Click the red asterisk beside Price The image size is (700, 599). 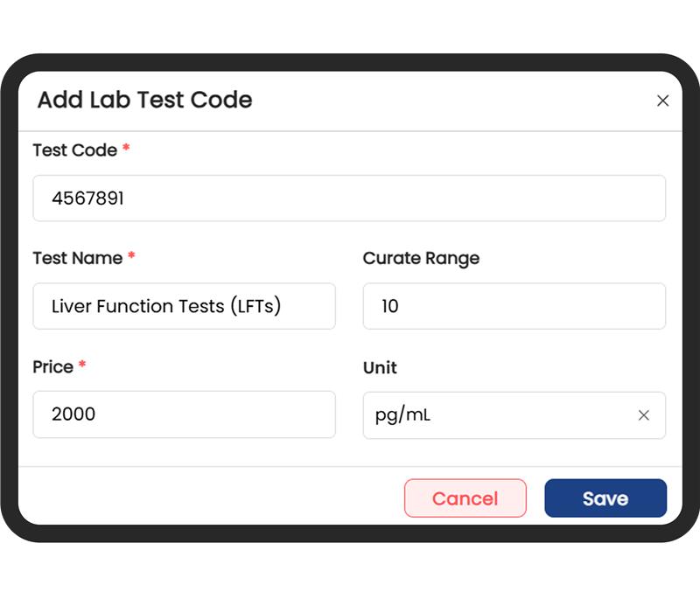pos(82,366)
